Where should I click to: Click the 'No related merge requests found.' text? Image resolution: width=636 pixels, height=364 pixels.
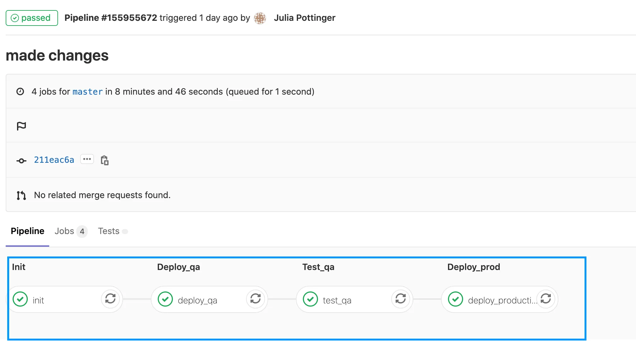102,195
